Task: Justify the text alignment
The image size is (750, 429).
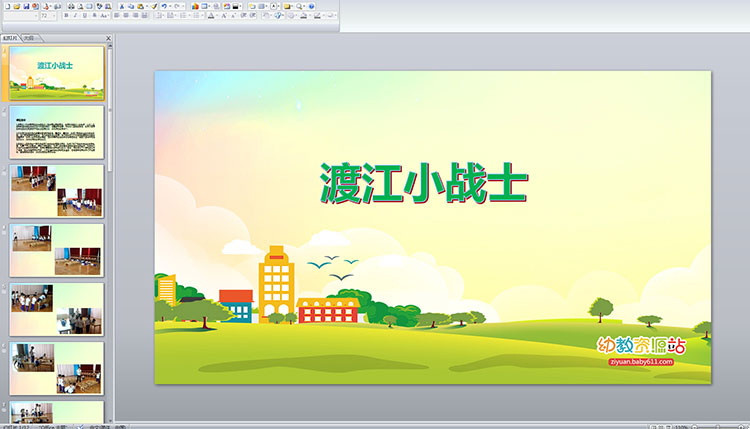Action: (144, 15)
